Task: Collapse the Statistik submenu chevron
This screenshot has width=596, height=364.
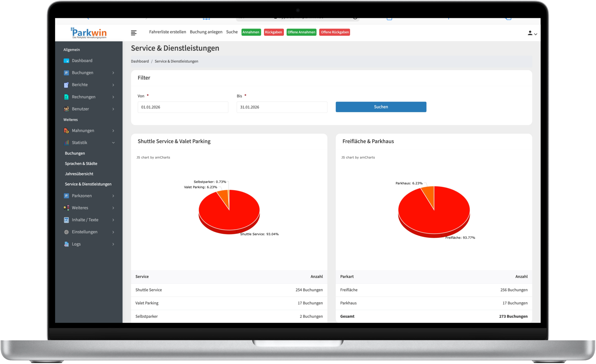Action: 113,143
